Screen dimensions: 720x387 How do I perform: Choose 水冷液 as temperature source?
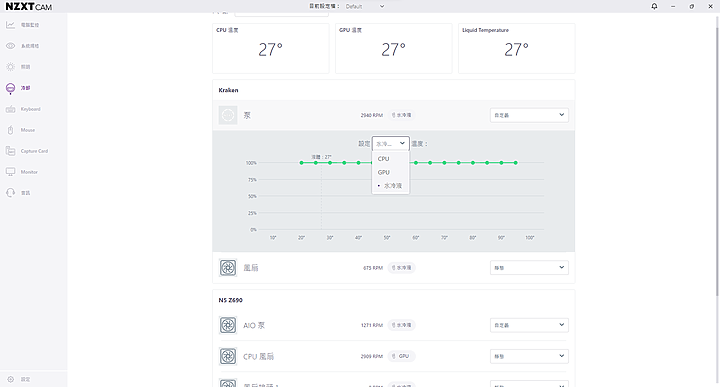pos(390,185)
